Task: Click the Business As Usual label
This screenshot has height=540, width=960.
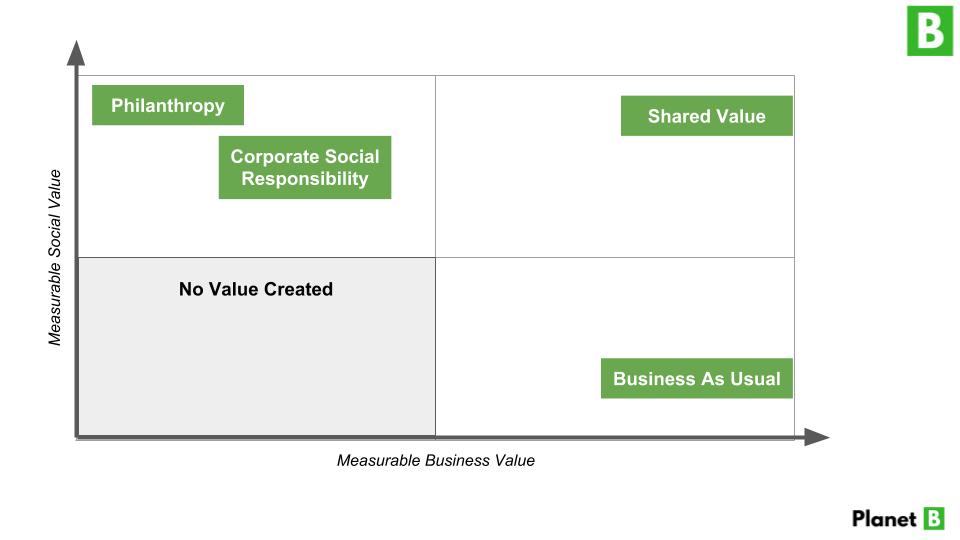Action: click(x=696, y=379)
